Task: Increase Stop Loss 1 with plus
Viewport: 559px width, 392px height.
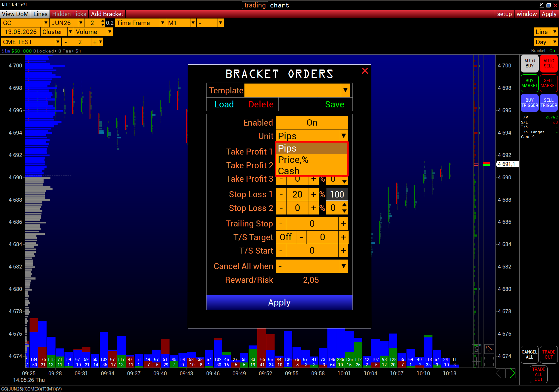Action: coord(313,195)
